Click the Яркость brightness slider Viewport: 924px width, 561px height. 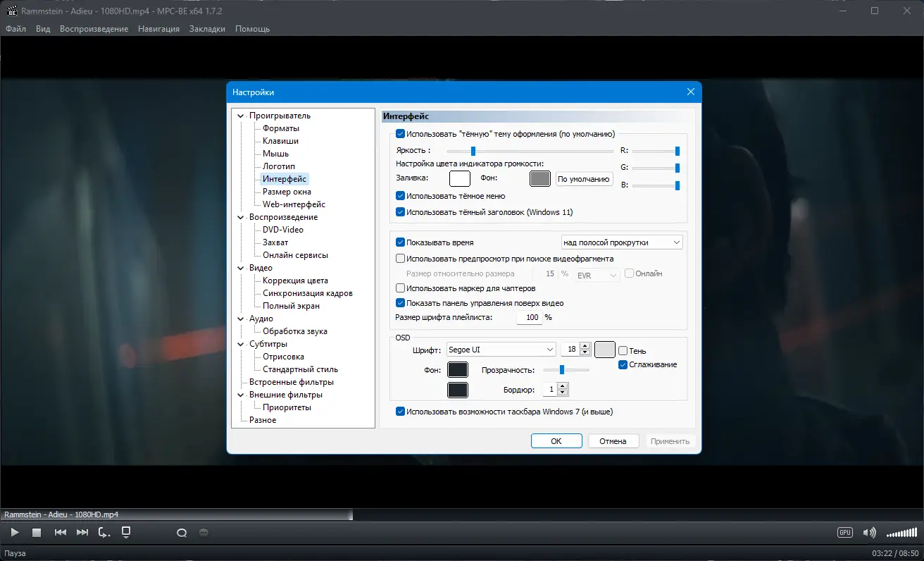pos(530,151)
